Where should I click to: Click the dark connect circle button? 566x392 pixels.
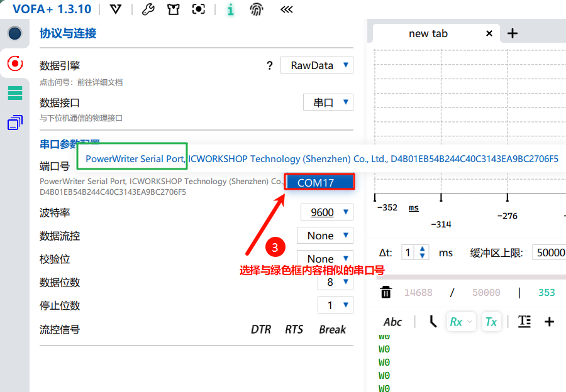pos(15,33)
